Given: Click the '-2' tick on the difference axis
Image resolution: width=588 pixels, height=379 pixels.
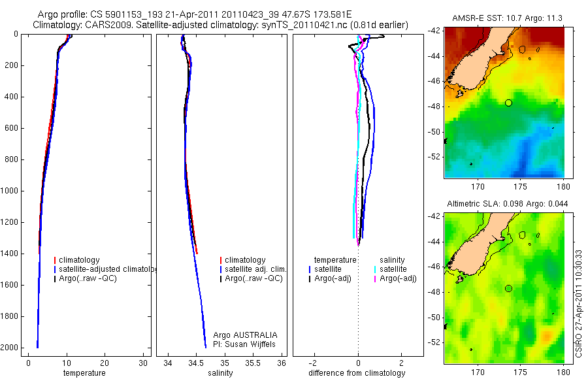Looking at the screenshot, I should pos(314,363).
